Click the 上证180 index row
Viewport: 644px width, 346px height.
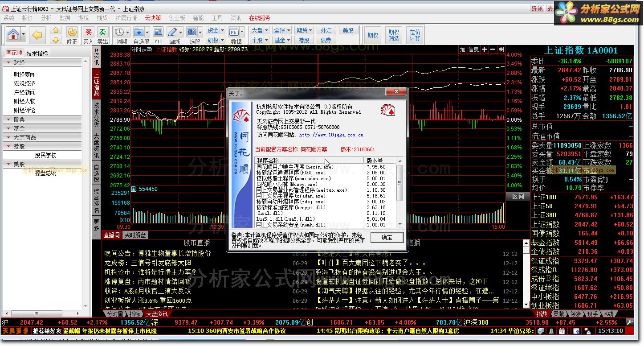click(x=582, y=197)
